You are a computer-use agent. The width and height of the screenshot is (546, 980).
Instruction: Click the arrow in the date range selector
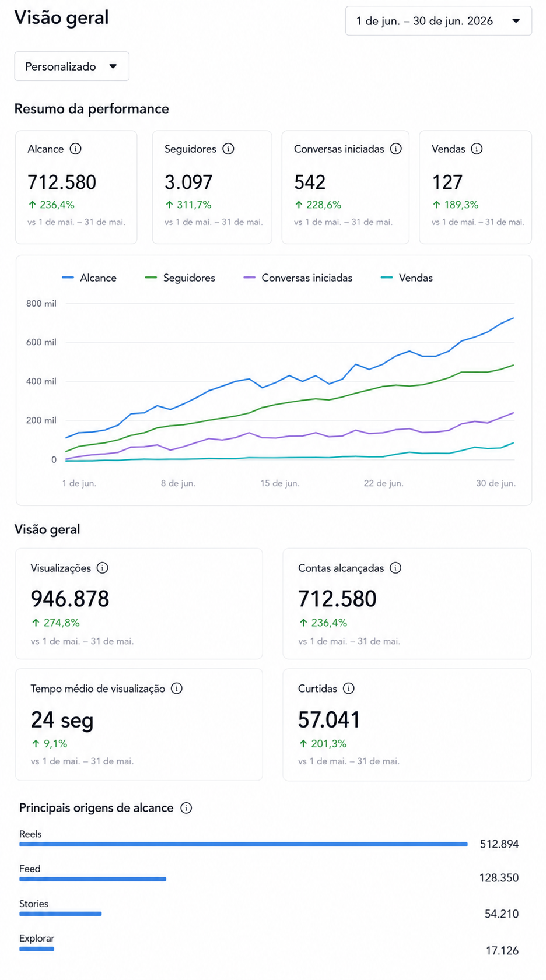pos(516,21)
